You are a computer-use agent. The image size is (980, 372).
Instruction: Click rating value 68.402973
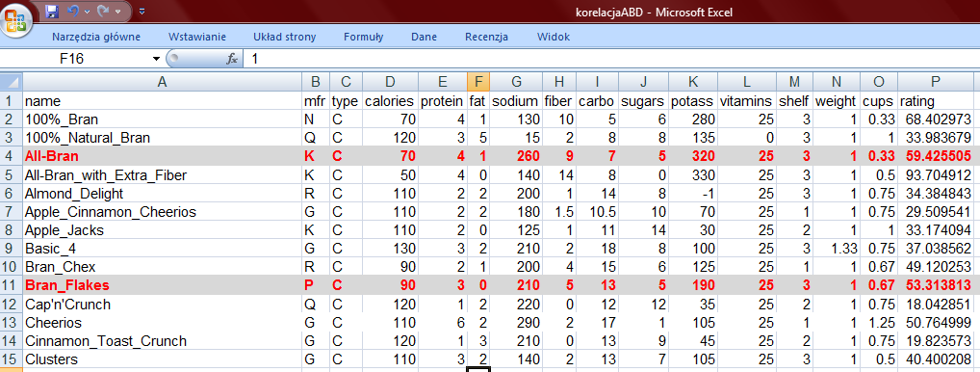point(936,119)
